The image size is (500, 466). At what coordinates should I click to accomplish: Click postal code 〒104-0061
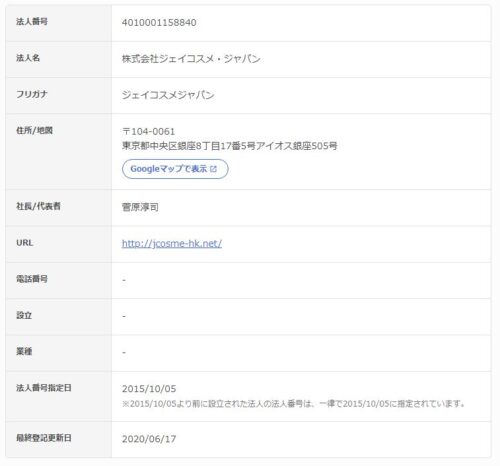pos(148,132)
